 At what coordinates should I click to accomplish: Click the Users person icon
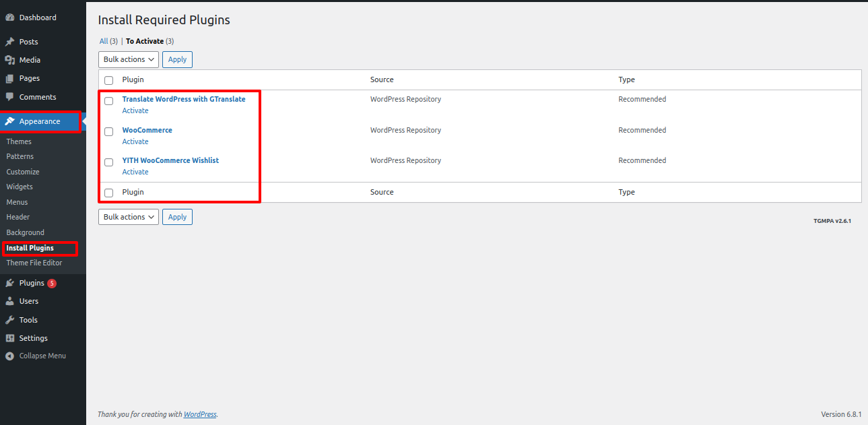click(x=10, y=301)
